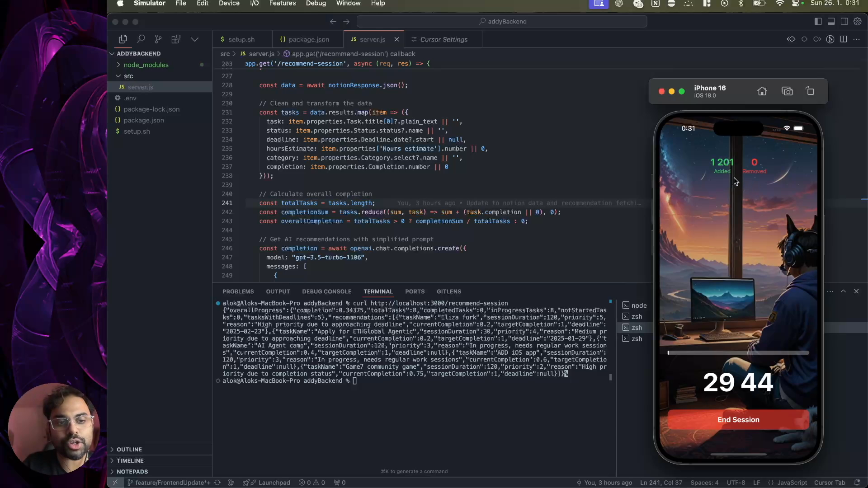Take a simulator screenshot with camera icon

(787, 91)
